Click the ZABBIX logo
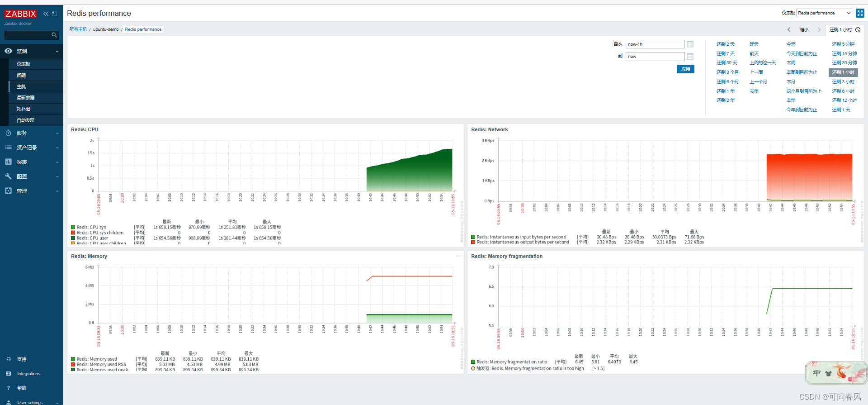Screen dimensions: 868x405 21,14
